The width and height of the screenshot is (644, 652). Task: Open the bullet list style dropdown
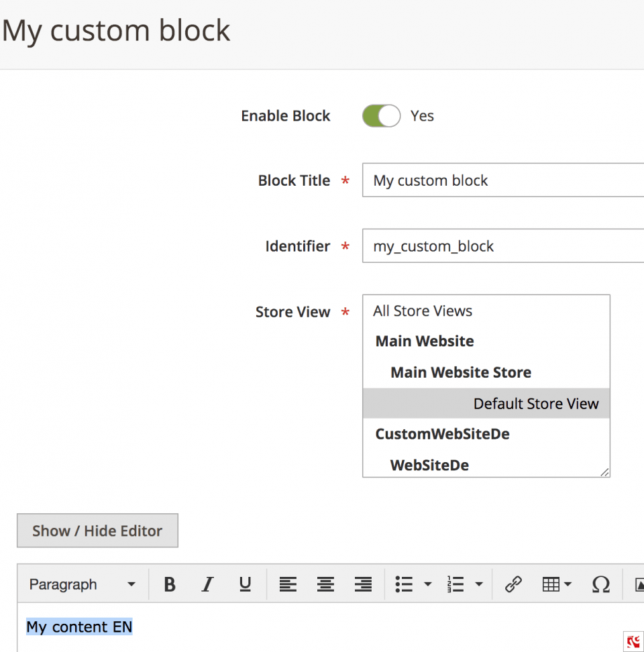pos(428,584)
